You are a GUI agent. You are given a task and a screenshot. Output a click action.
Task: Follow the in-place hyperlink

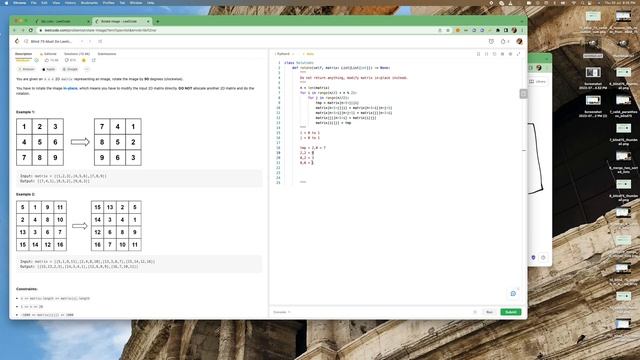(x=70, y=88)
